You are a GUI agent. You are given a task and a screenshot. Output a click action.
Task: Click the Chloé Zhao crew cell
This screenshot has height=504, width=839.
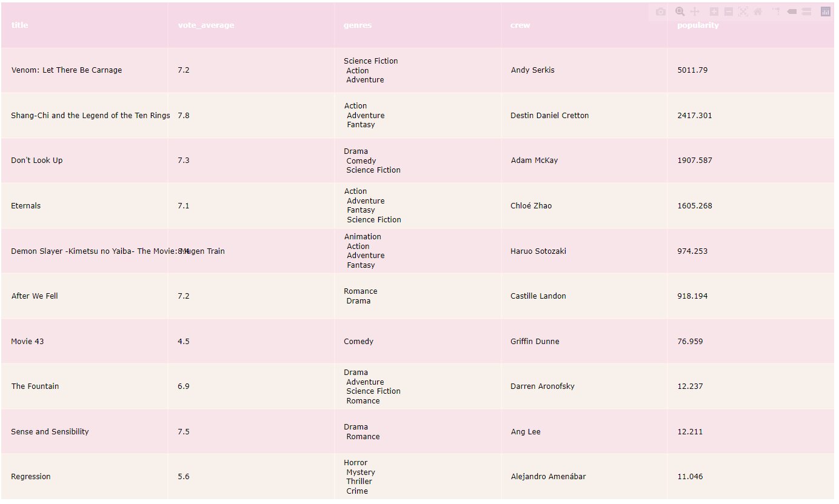531,206
